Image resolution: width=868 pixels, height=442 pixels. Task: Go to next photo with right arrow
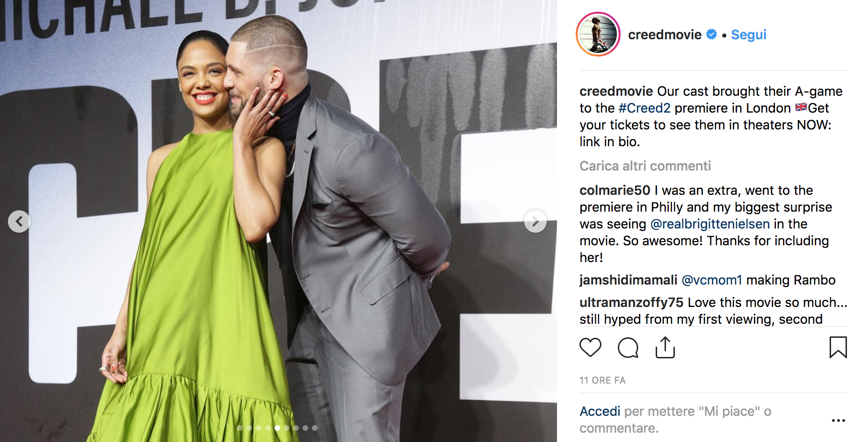[x=535, y=221]
